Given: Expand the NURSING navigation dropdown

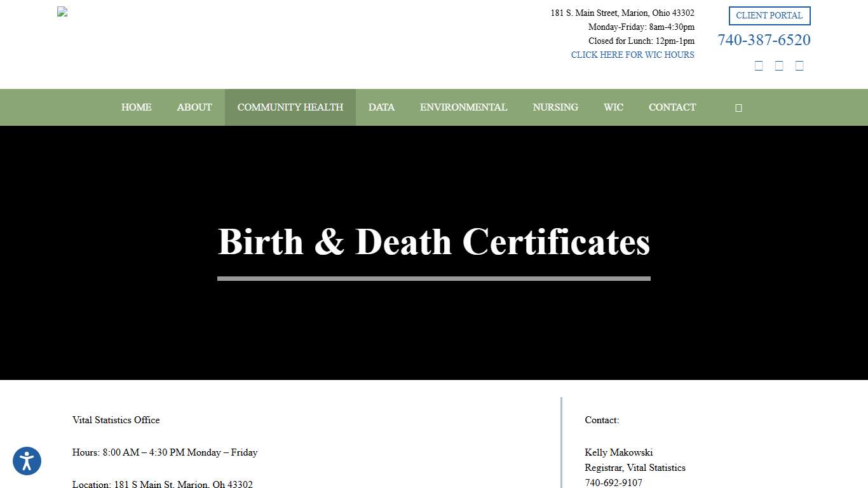Looking at the screenshot, I should coord(555,107).
